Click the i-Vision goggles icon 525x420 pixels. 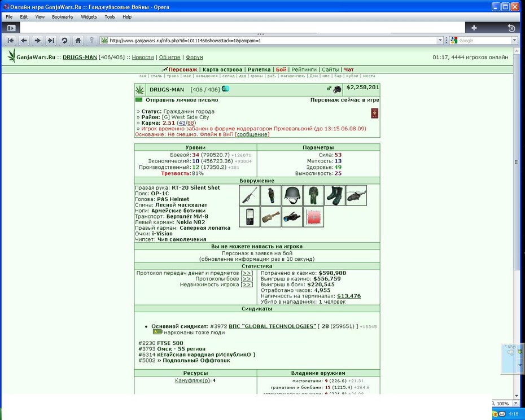pyautogui.click(x=292, y=217)
